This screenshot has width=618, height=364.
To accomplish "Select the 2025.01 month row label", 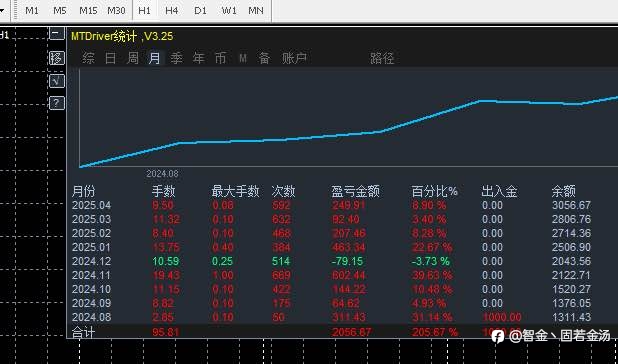I will [x=91, y=247].
